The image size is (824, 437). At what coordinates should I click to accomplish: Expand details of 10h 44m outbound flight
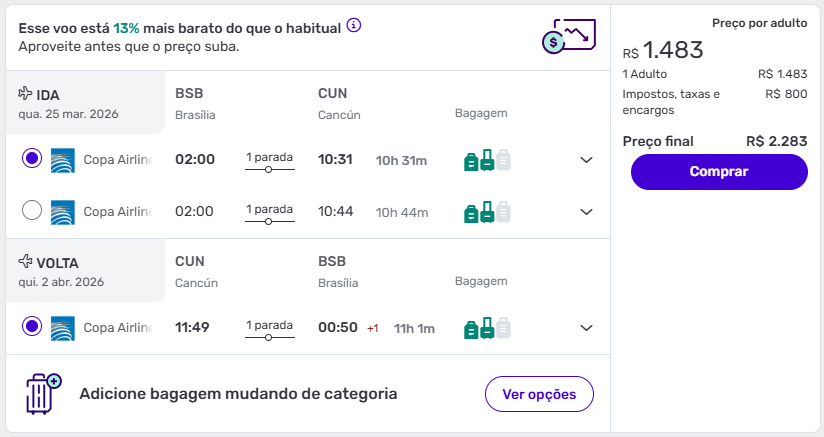pyautogui.click(x=587, y=211)
